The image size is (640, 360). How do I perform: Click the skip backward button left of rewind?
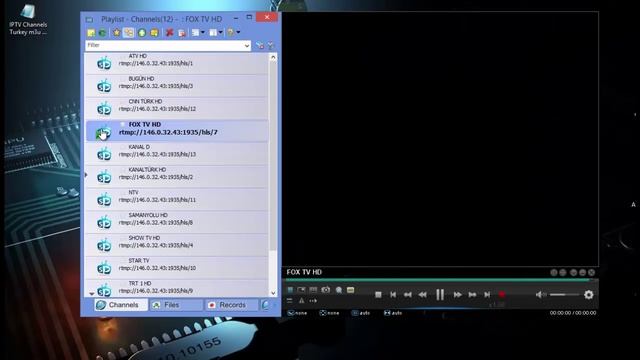point(407,295)
